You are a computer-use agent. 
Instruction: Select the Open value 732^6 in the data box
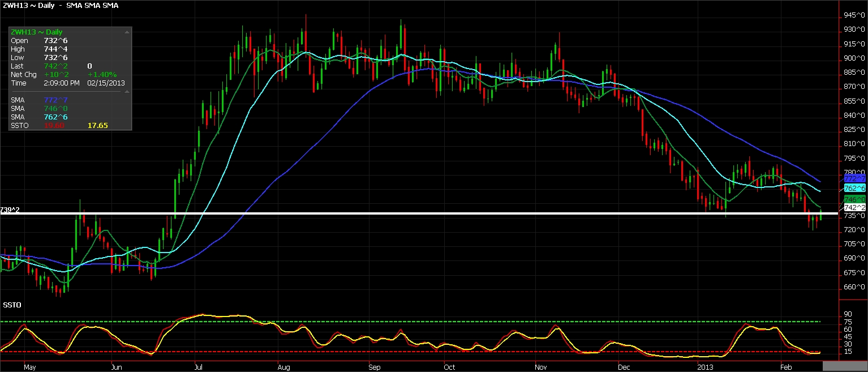coord(55,41)
